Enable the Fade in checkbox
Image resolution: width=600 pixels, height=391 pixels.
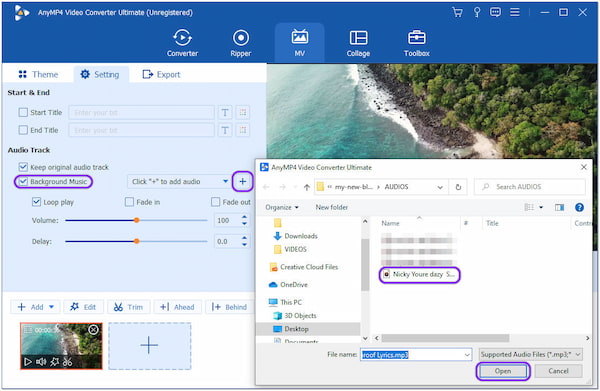coord(129,202)
